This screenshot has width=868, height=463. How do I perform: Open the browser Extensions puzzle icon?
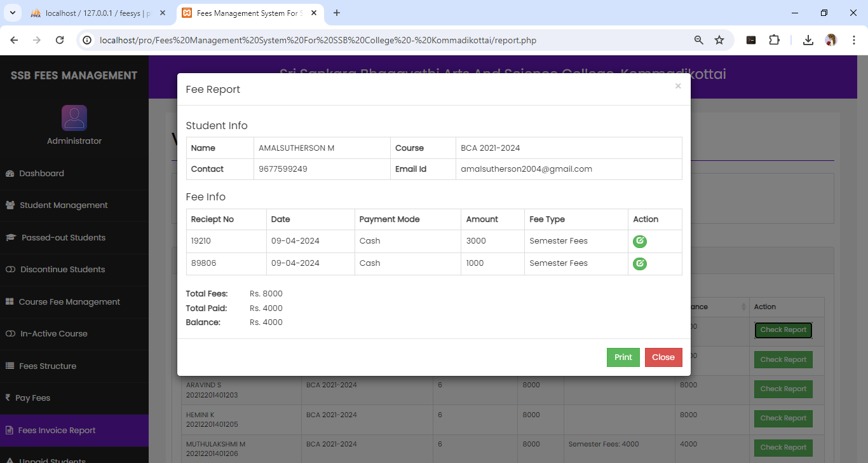[774, 40]
